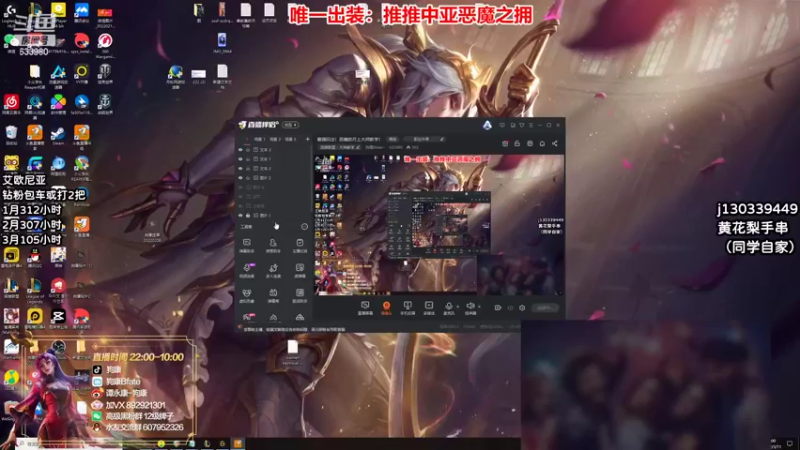Add a new scene with the plus icon
The width and height of the screenshot is (800, 450).
point(307,139)
